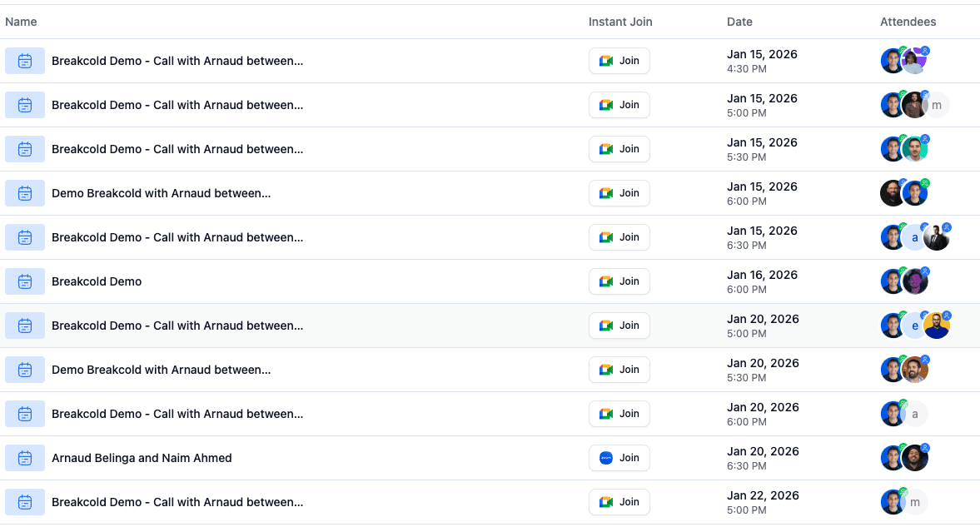Click calendar icon for Jan 15 4:30 PM meeting
Image resolution: width=980 pixels, height=527 pixels.
(25, 61)
